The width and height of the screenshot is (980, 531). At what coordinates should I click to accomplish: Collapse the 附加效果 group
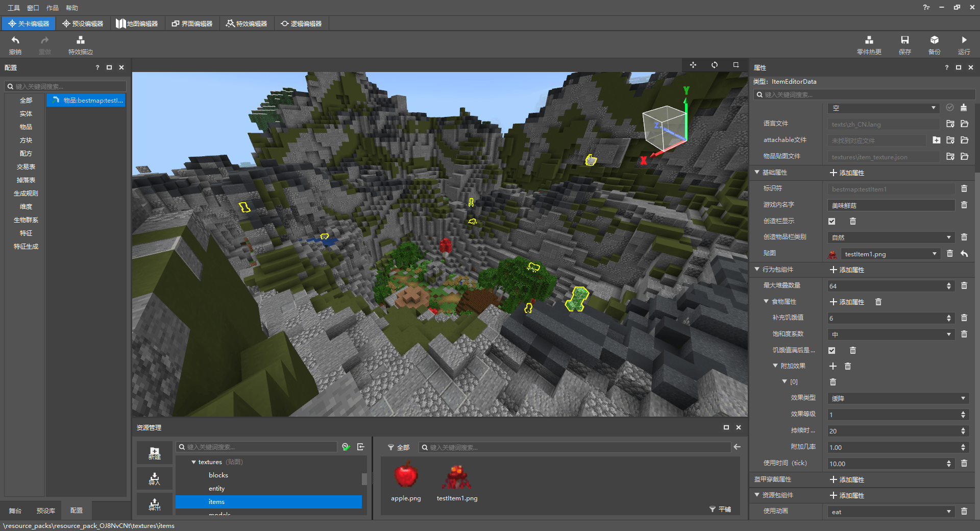point(775,366)
